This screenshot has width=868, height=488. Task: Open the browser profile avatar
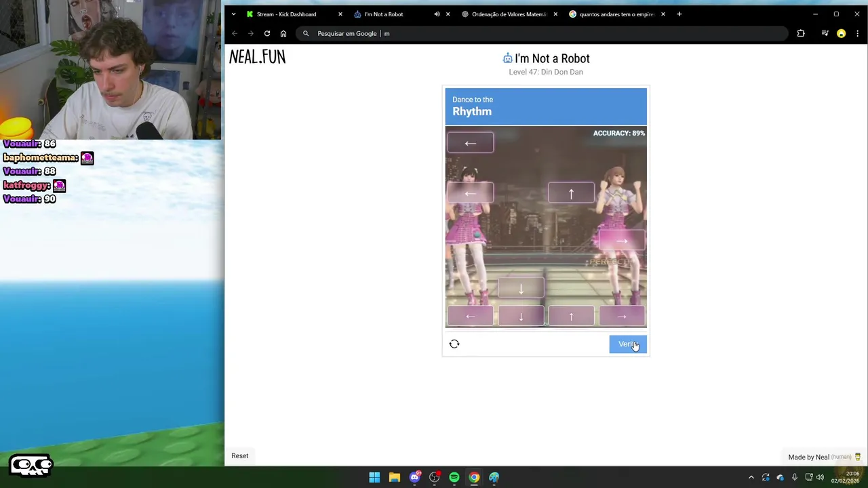point(841,33)
